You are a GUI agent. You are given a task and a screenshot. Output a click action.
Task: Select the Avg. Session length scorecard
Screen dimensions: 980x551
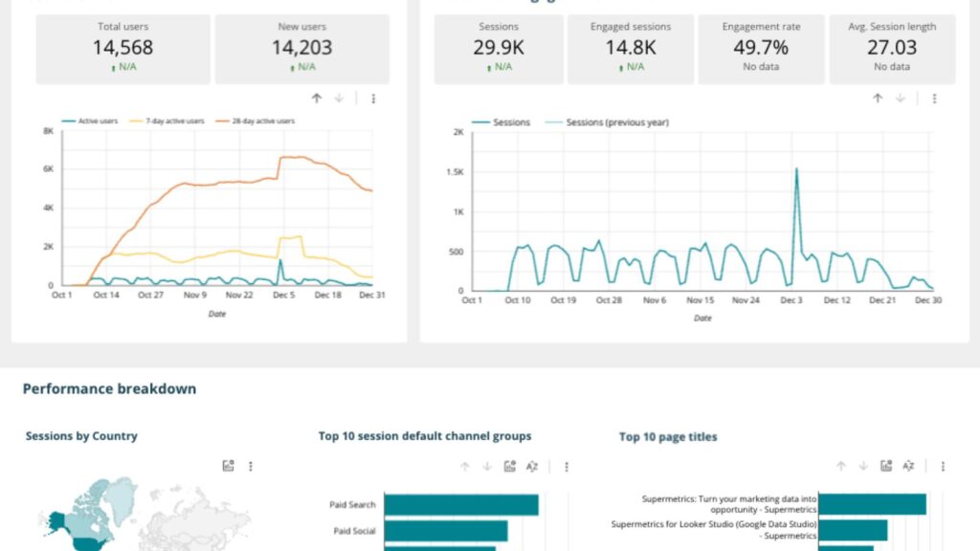(892, 49)
